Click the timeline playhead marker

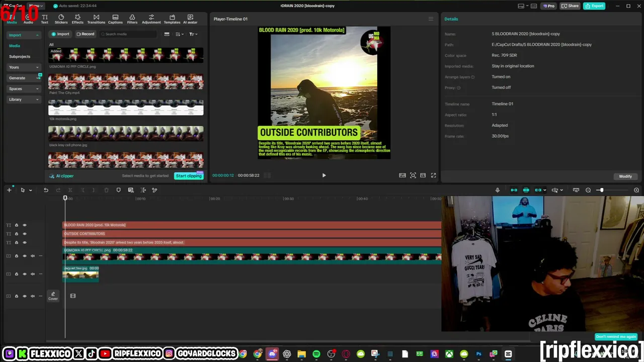pyautogui.click(x=65, y=198)
